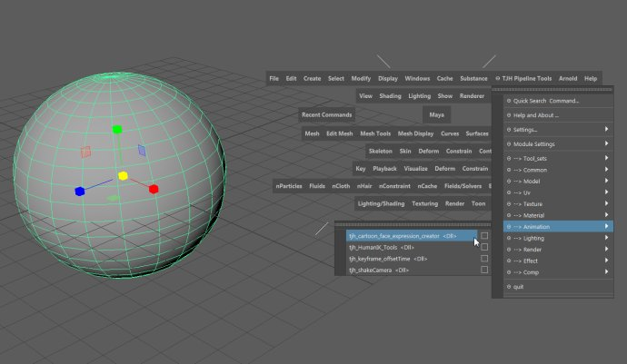
Task: Open the nCloth menu
Action: tap(341, 186)
